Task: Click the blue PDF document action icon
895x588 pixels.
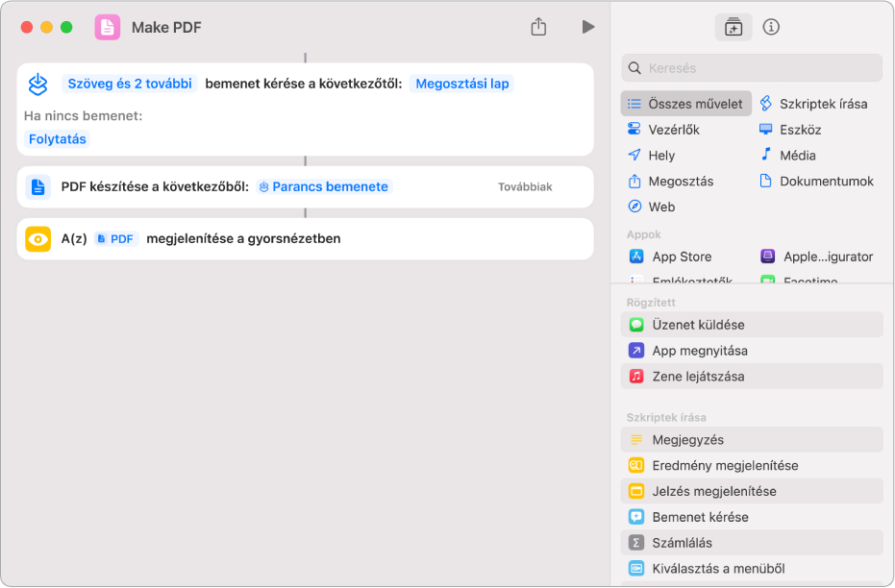Action: coord(38,187)
